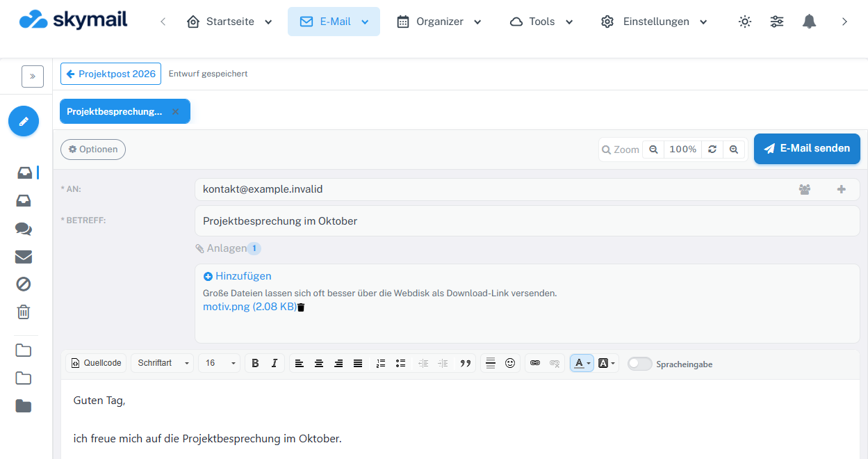Open the text color picker
The image size is (868, 459).
(582, 363)
